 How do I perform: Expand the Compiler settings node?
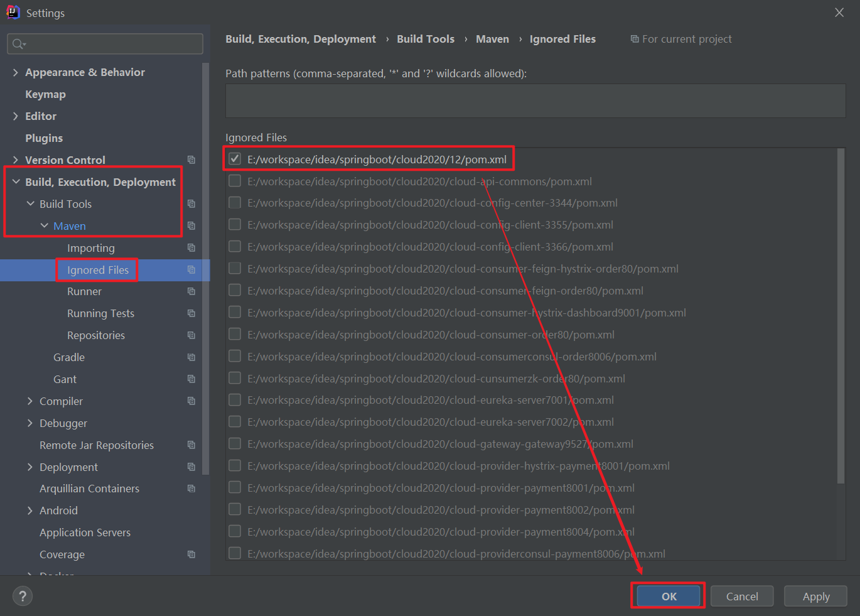30,401
